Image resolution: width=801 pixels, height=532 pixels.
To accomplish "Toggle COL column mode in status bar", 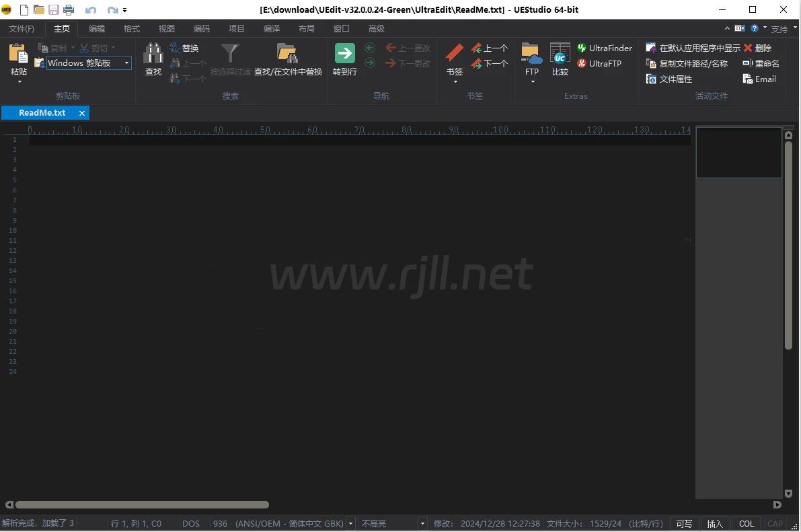I will pos(747,524).
